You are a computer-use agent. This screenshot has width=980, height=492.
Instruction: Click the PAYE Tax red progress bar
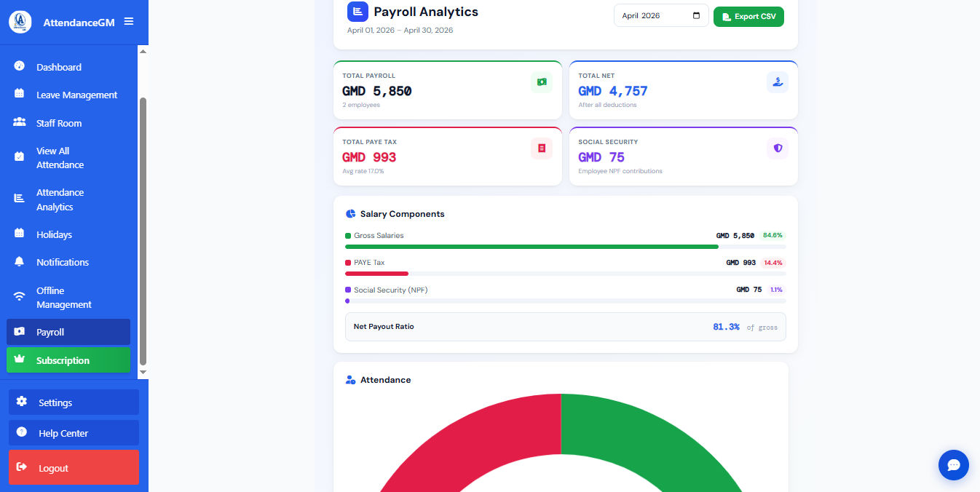coord(376,274)
